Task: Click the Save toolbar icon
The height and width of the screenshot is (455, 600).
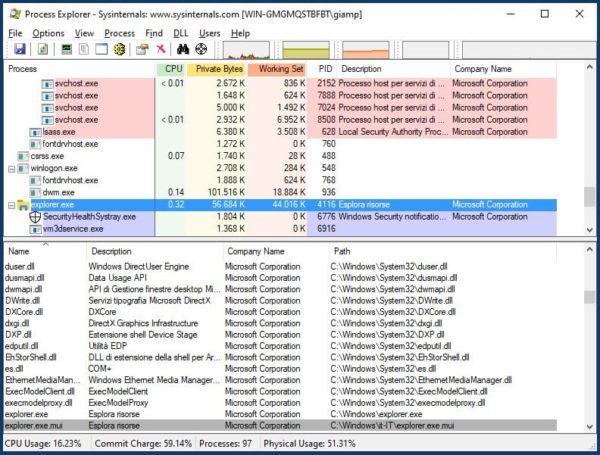Action: pos(20,49)
